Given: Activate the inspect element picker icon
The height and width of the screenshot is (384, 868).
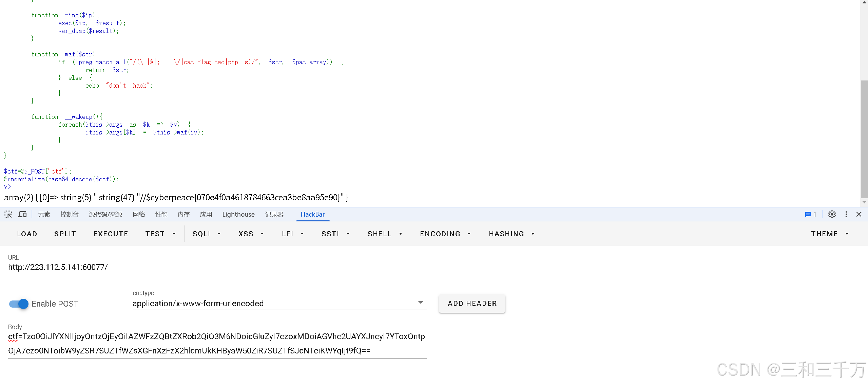Looking at the screenshot, I should [x=8, y=214].
